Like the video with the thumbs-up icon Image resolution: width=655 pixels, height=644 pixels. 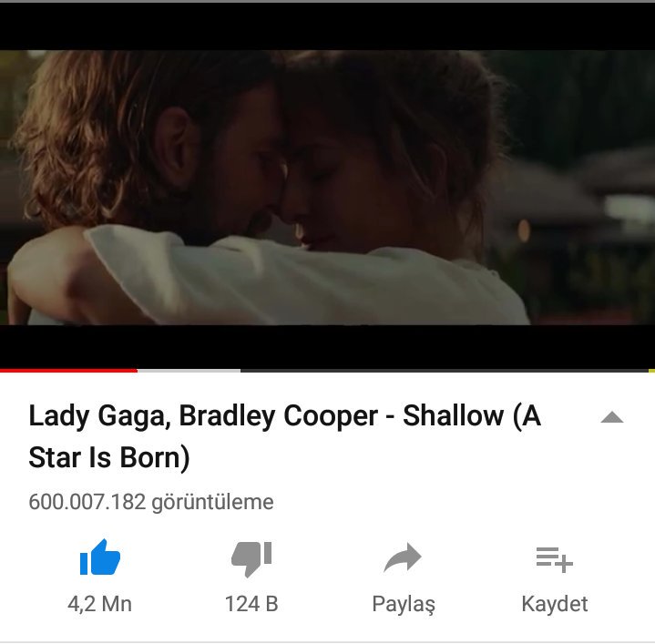[100, 557]
